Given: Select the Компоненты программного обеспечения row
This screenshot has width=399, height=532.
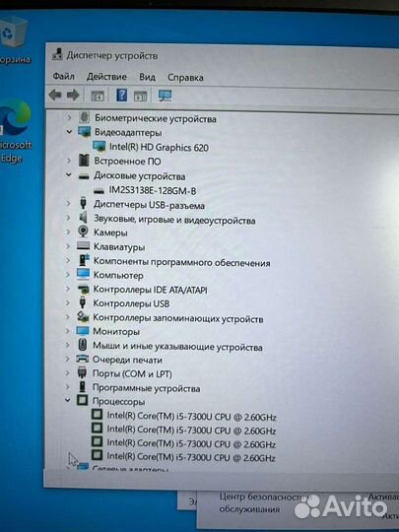Looking at the screenshot, I should point(182,262).
